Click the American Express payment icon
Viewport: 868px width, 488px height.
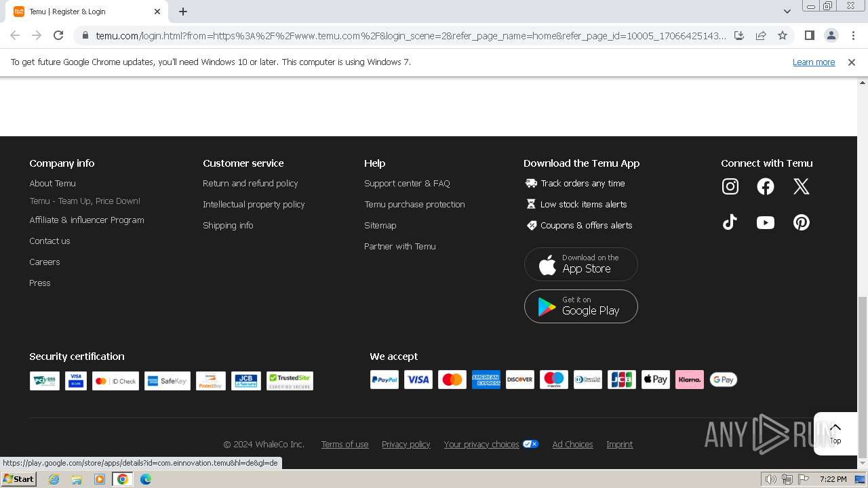pos(486,380)
